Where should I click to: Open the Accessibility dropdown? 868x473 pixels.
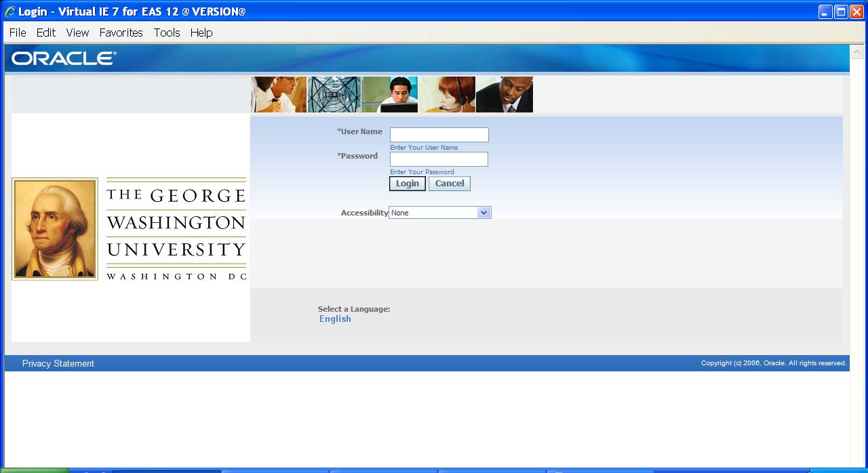[484, 212]
